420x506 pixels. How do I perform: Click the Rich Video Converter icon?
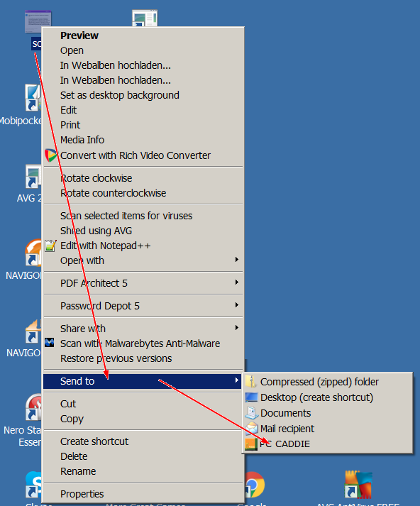tap(50, 155)
